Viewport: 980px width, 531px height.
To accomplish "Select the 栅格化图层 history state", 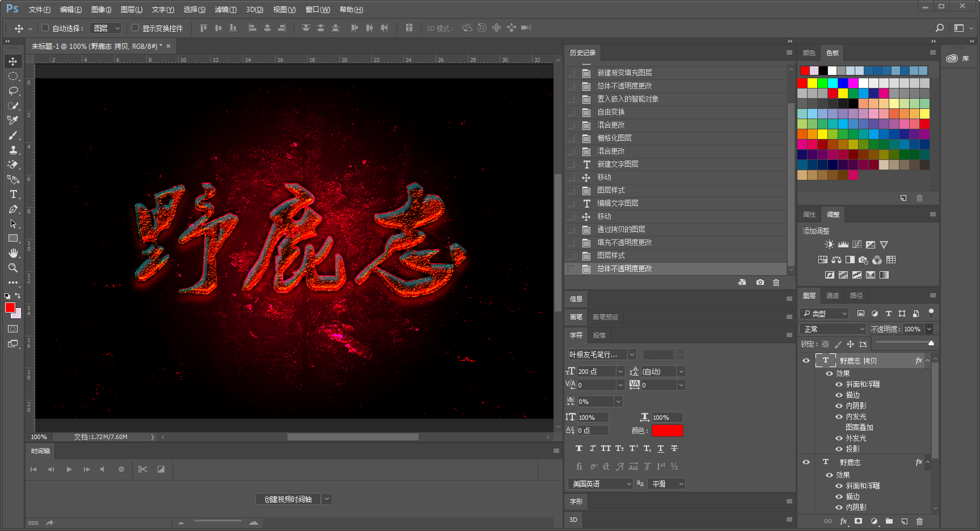I will (x=676, y=138).
